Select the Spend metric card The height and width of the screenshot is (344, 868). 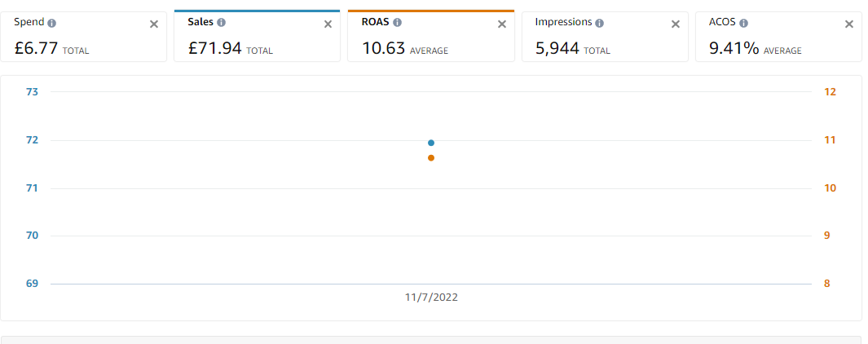pos(83,37)
